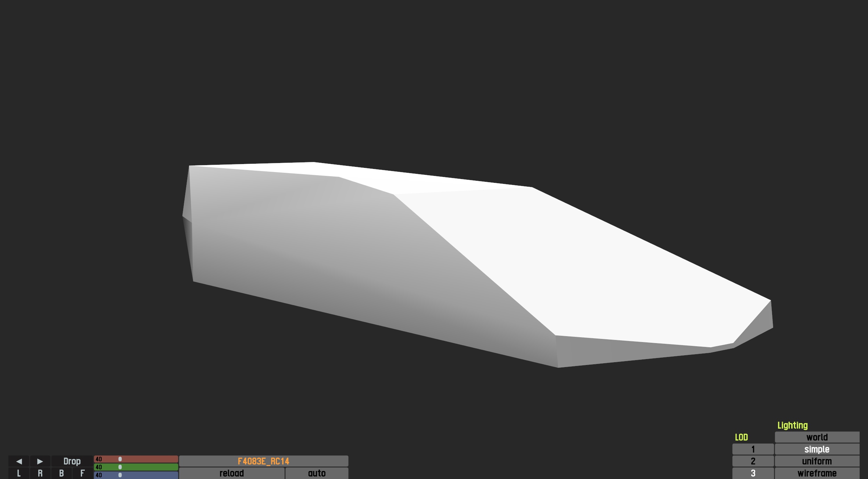Select world lighting mode
Image resolution: width=868 pixels, height=479 pixels.
click(817, 437)
